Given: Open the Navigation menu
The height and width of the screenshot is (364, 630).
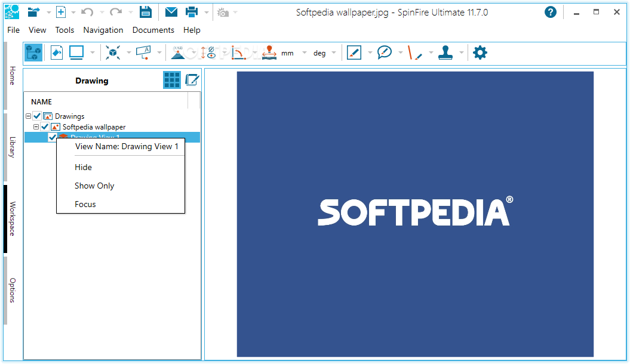Looking at the screenshot, I should click(x=103, y=30).
